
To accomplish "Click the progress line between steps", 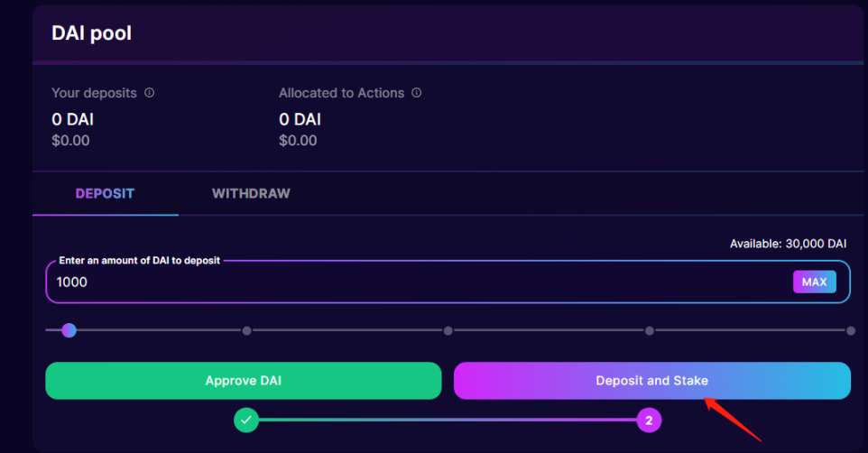I will tap(447, 420).
